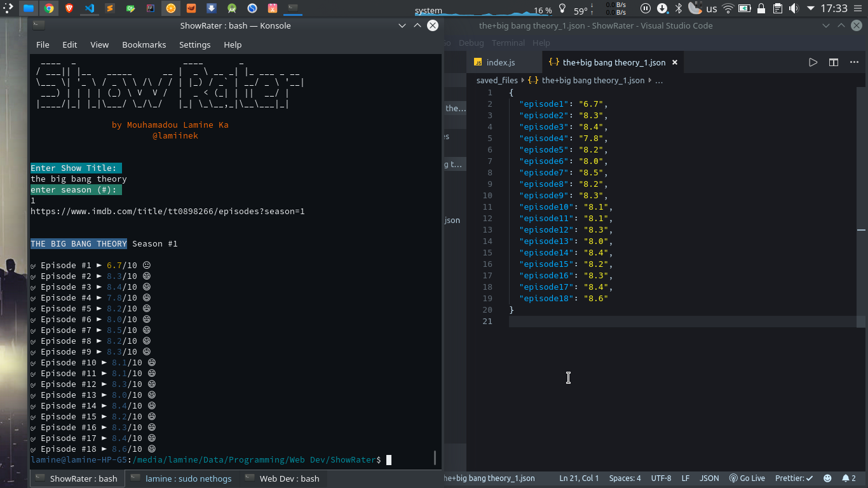This screenshot has width=868, height=488.
Task: Open the updates download tray icon
Action: 662,8
